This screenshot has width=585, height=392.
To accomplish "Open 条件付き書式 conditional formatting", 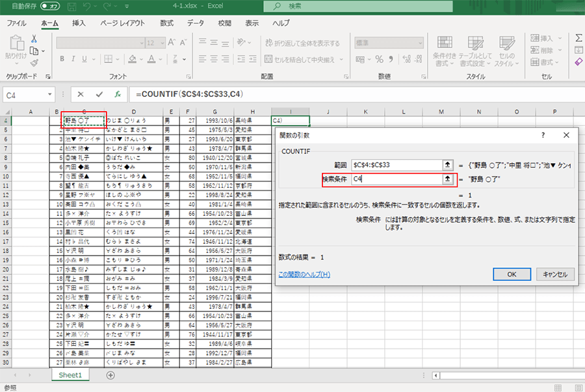I will click(x=445, y=51).
